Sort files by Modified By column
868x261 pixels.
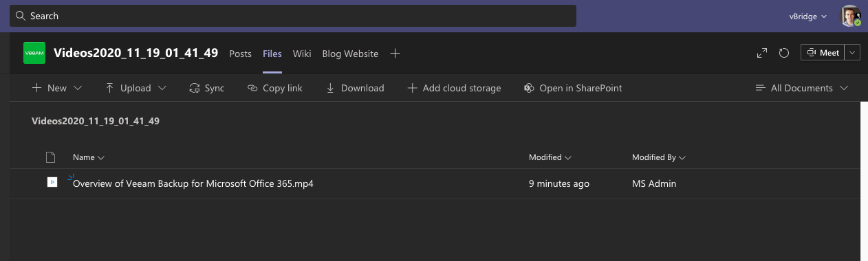(659, 157)
